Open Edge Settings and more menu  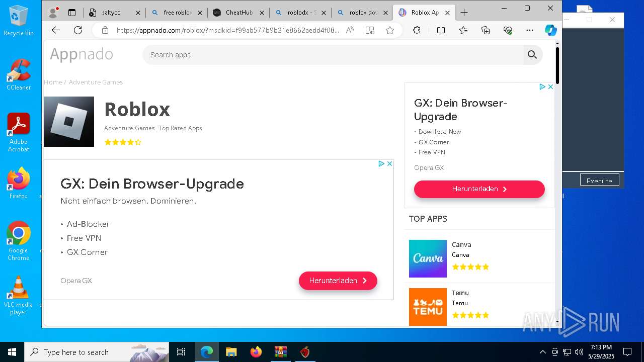click(530, 30)
